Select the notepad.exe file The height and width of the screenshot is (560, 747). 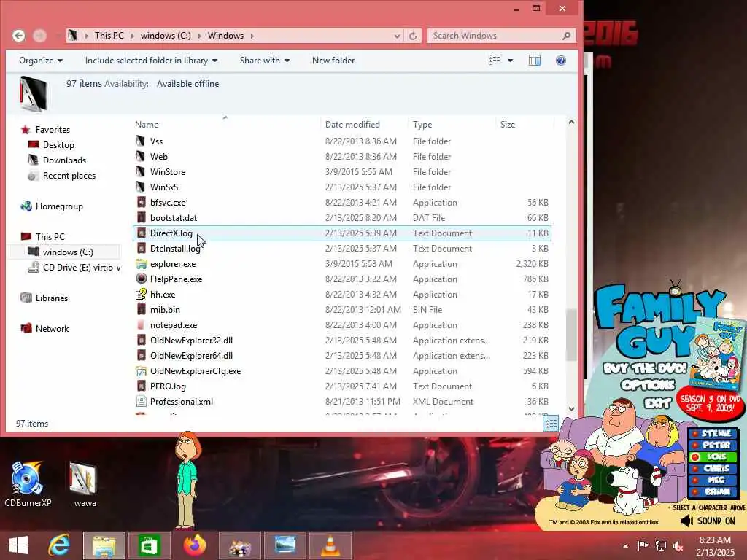click(174, 325)
